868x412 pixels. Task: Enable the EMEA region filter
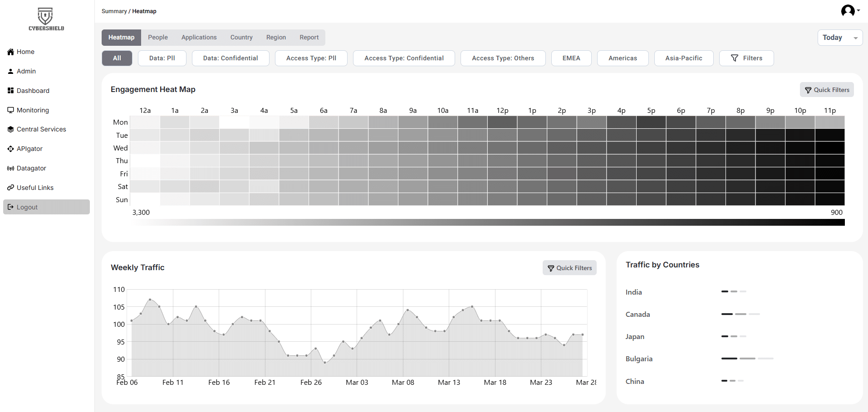(x=571, y=58)
